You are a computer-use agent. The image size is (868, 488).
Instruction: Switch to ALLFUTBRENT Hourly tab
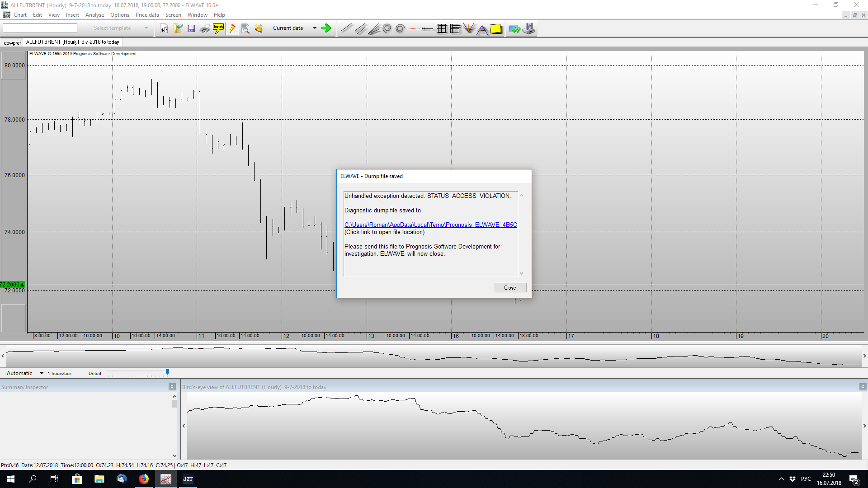pos(73,42)
